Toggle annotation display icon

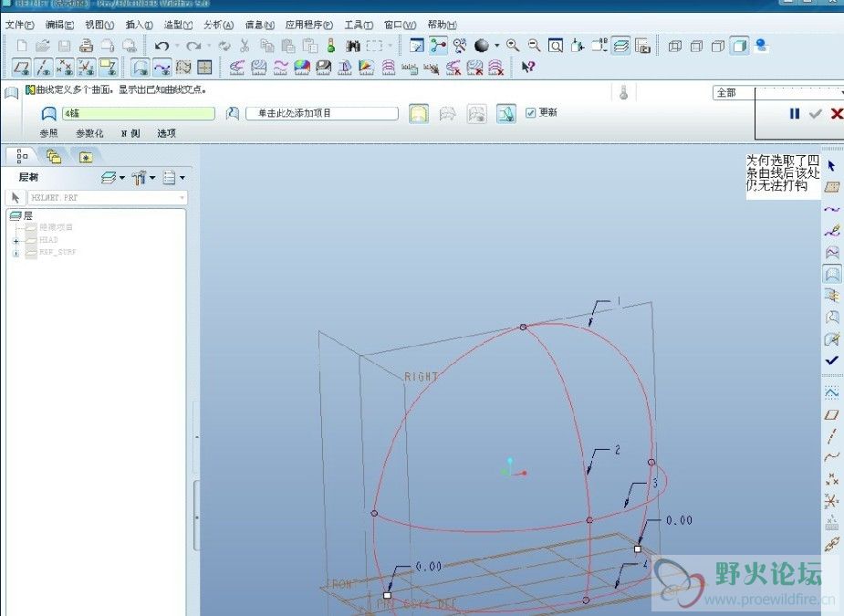click(109, 68)
